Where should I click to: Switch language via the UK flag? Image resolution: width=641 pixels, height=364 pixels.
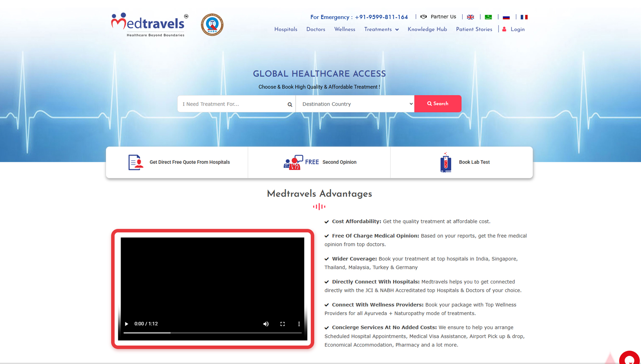[470, 17]
